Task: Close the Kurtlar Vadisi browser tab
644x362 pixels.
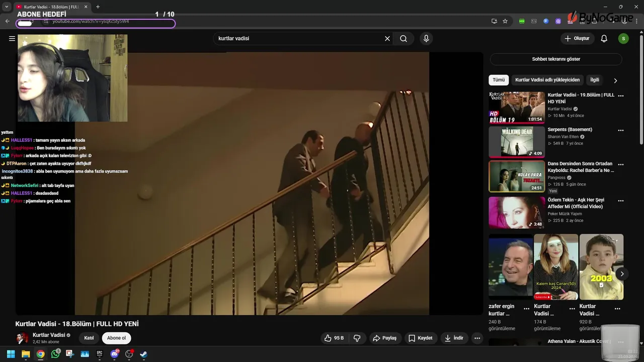Action: click(x=86, y=7)
